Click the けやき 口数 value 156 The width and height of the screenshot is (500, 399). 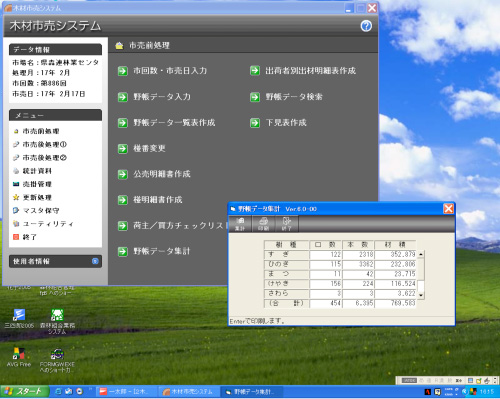pos(325,284)
